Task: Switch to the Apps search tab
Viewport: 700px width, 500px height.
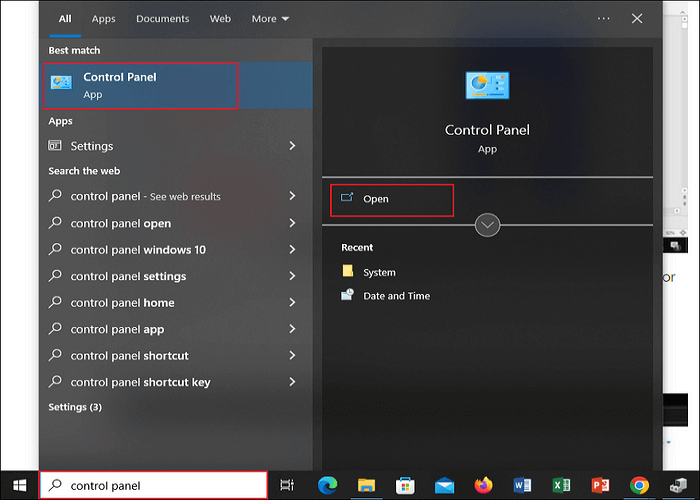Action: point(104,19)
